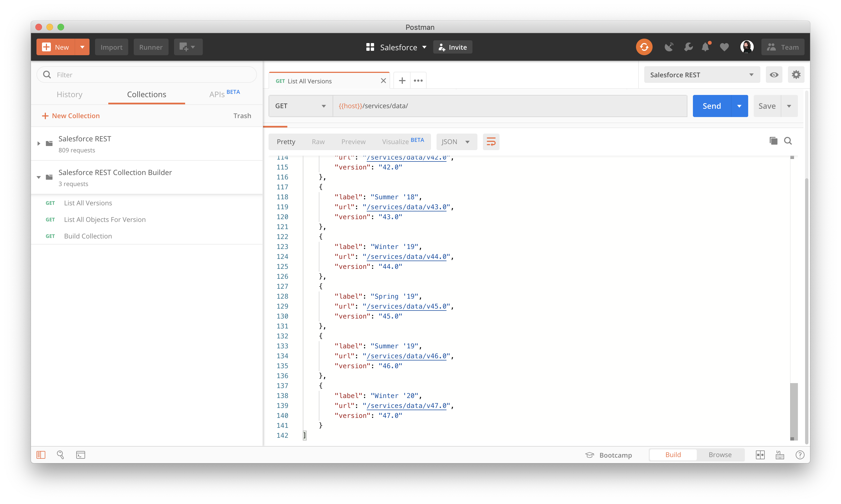Switch to Preview response view
Screen dimensions: 841x504
click(x=353, y=142)
